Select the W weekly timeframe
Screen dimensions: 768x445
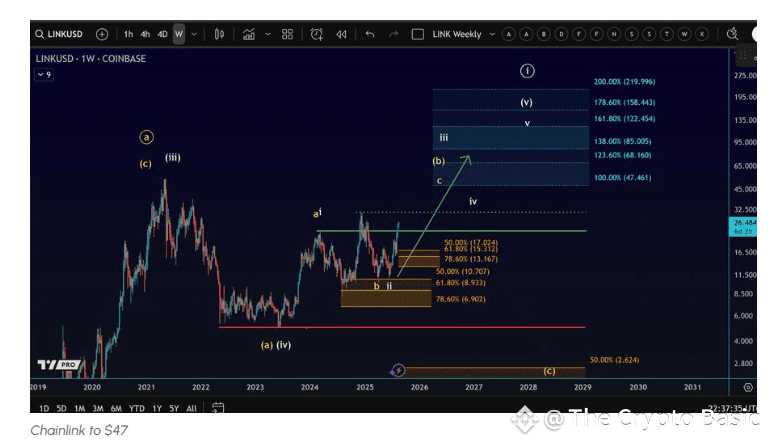click(179, 34)
